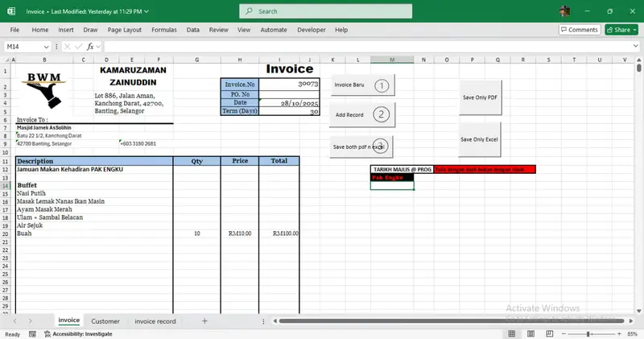Click the zoom slider handle
Screen dimensions: 644x339
[x=588, y=334]
